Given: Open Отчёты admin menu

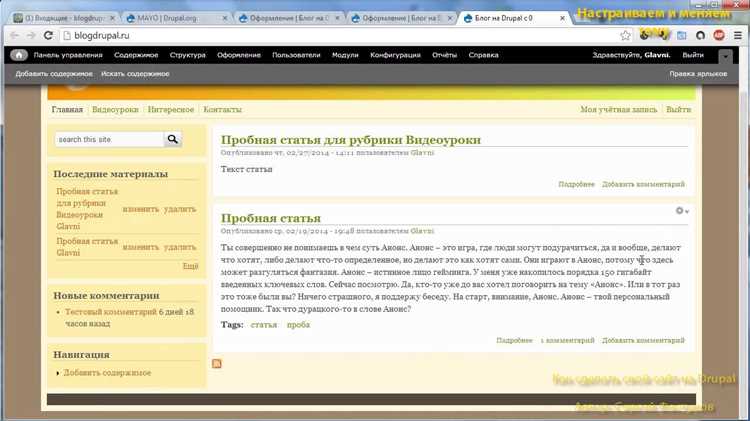Looking at the screenshot, I should point(444,55).
